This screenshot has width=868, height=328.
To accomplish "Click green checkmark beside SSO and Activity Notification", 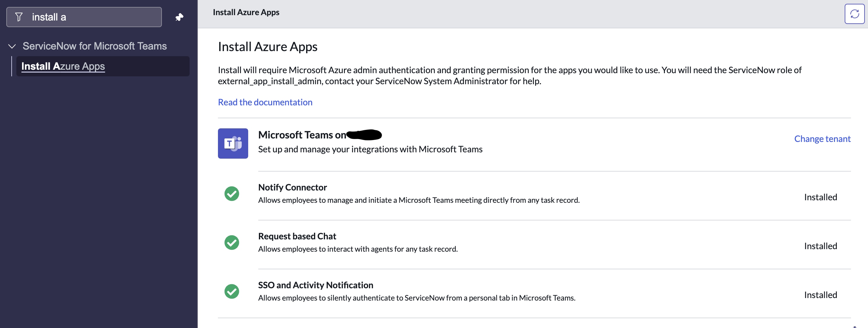I will coord(232,291).
